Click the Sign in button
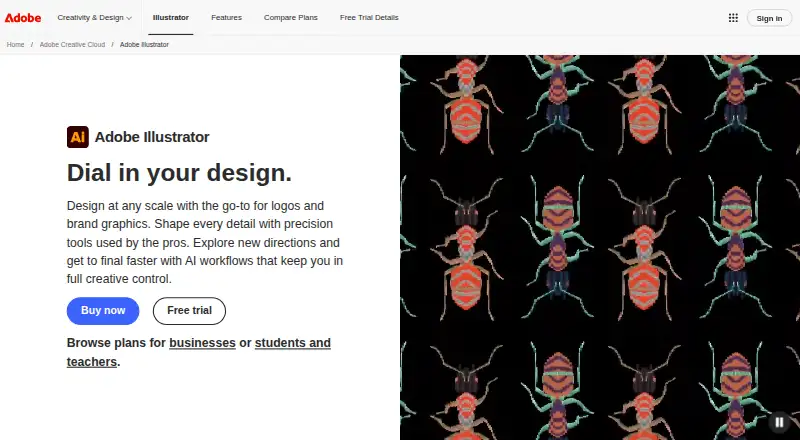Image resolution: width=800 pixels, height=440 pixels. [769, 18]
